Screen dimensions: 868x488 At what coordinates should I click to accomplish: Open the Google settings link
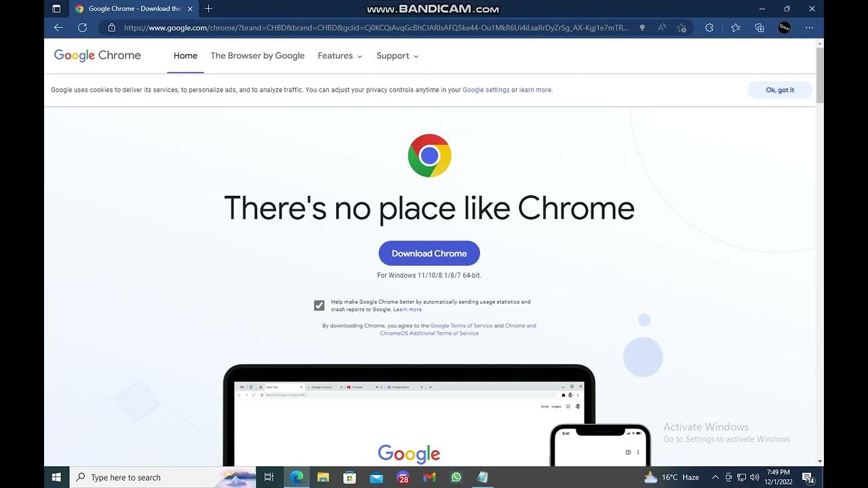click(x=486, y=89)
